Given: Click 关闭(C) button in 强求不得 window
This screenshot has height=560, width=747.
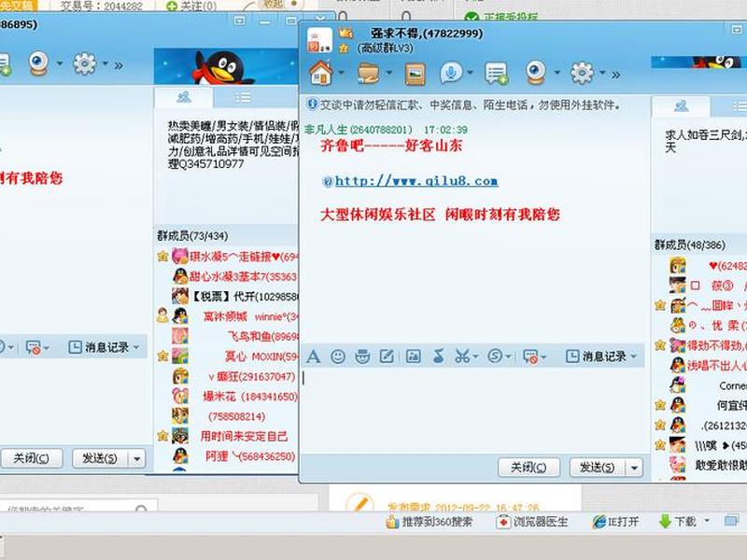Looking at the screenshot, I should tap(529, 468).
